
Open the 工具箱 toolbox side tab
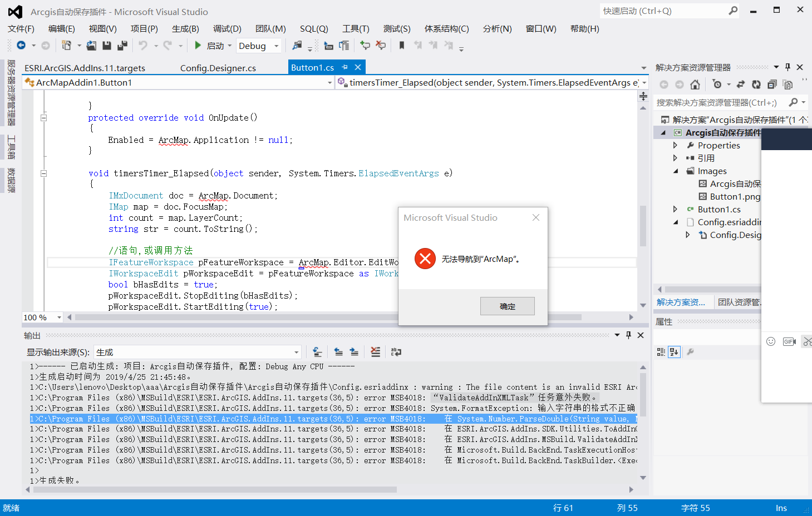(x=11, y=147)
